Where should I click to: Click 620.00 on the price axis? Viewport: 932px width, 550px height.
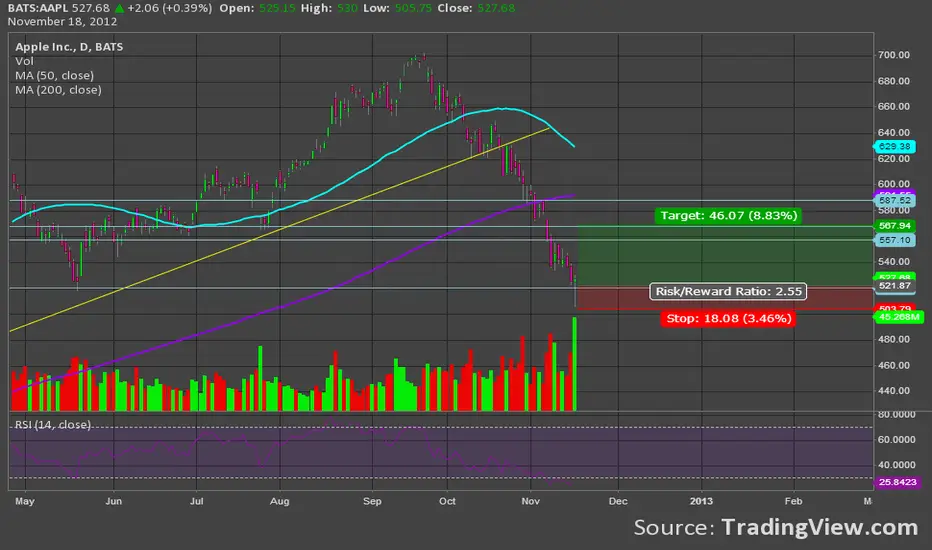894,159
